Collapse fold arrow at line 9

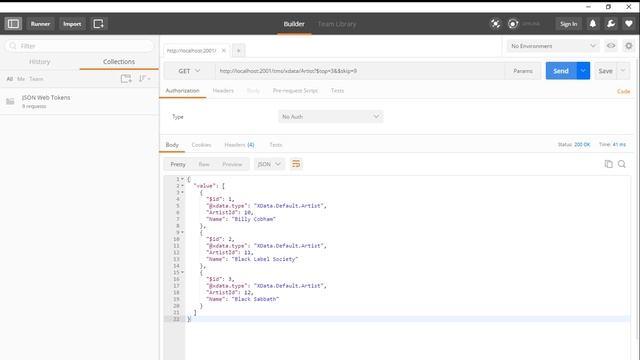click(x=182, y=232)
